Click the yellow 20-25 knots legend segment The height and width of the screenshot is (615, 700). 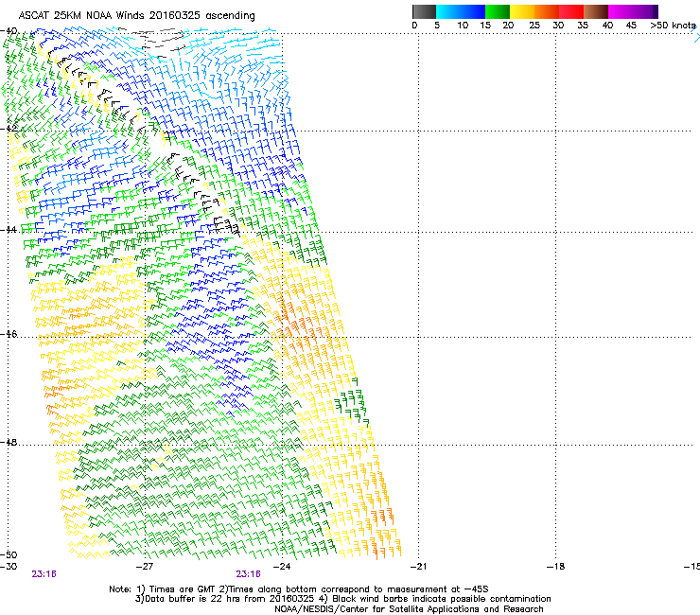pyautogui.click(x=522, y=11)
